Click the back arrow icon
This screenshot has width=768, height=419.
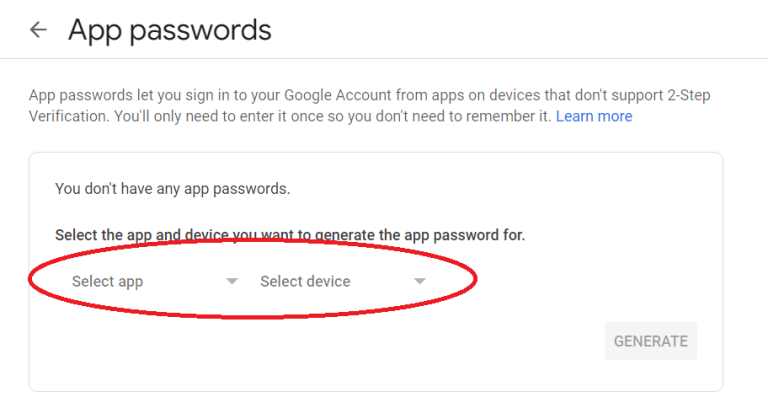point(38,30)
